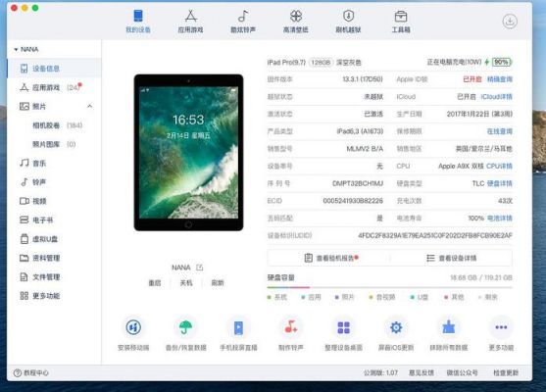Image resolution: width=546 pixels, height=392 pixels.
Task: Open the 酷炫铃声 top tab
Action: pyautogui.click(x=243, y=22)
